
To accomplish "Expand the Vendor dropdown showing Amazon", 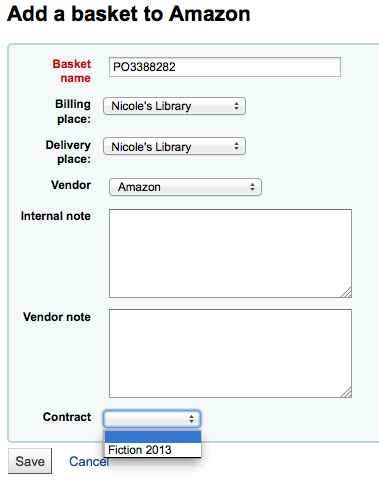I will pos(185,187).
